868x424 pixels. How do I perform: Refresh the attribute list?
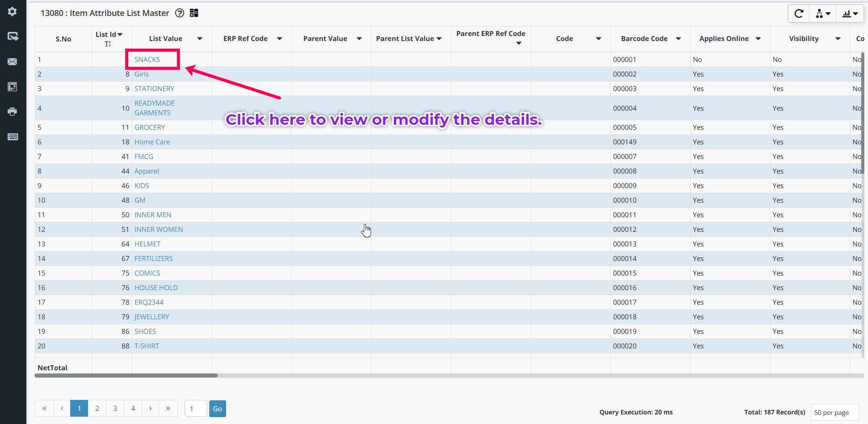pos(799,14)
